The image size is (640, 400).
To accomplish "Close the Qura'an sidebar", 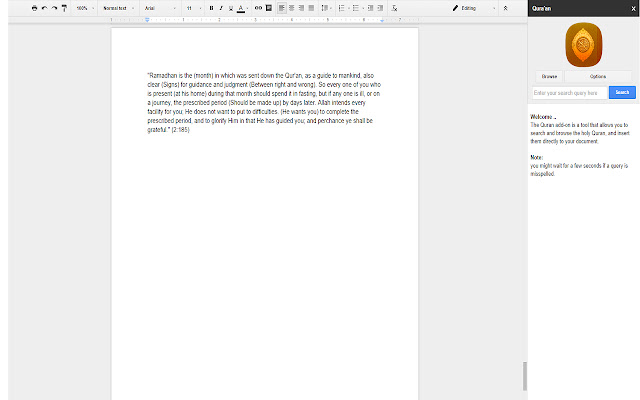I will click(x=633, y=9).
